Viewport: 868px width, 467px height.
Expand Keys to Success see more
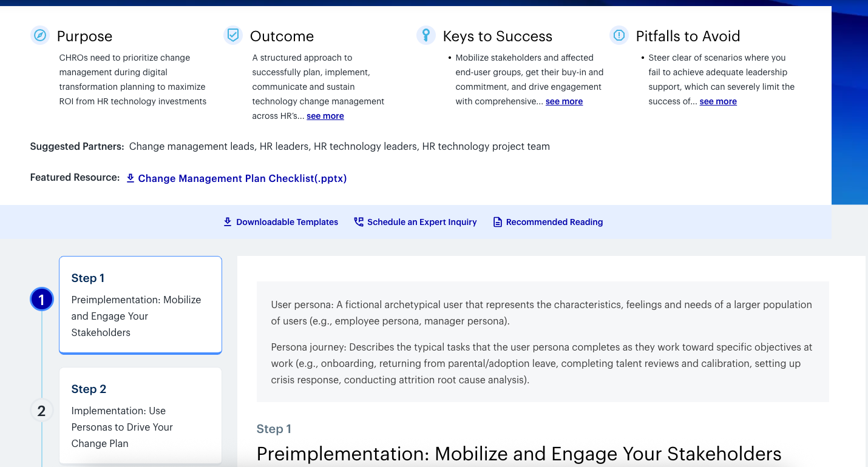(x=564, y=101)
